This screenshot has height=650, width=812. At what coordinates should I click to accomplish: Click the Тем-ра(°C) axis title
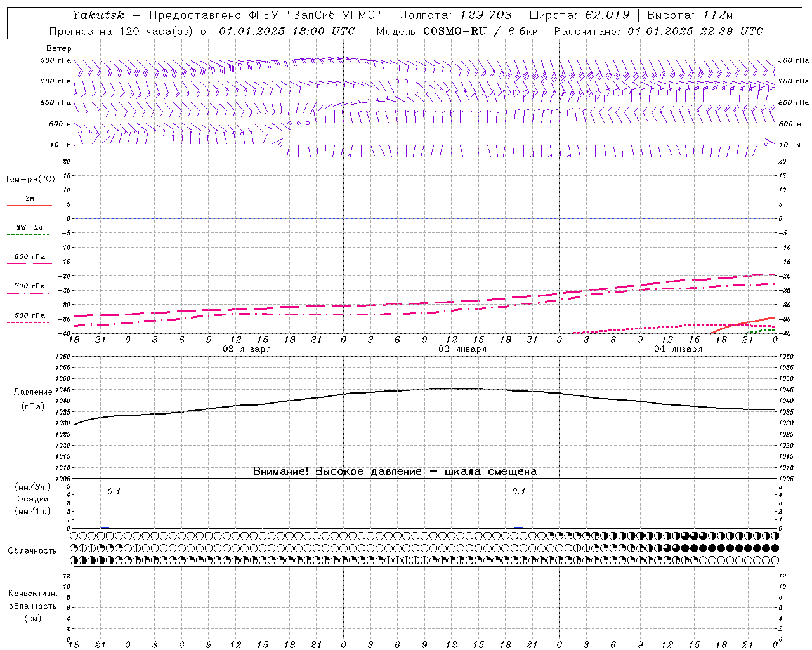(x=30, y=179)
